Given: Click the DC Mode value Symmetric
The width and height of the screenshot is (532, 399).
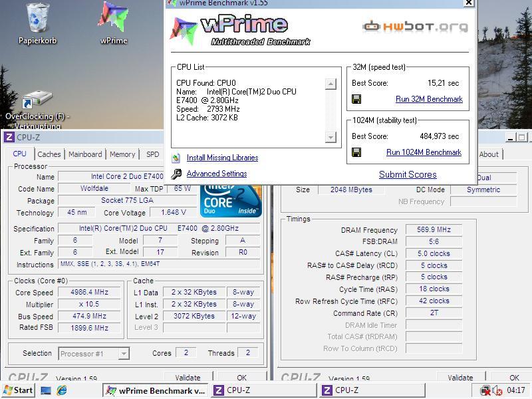Looking at the screenshot, I should [483, 190].
